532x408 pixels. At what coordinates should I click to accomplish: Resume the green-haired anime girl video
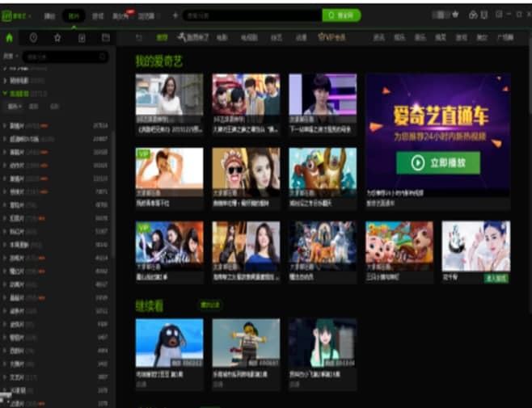(323, 343)
